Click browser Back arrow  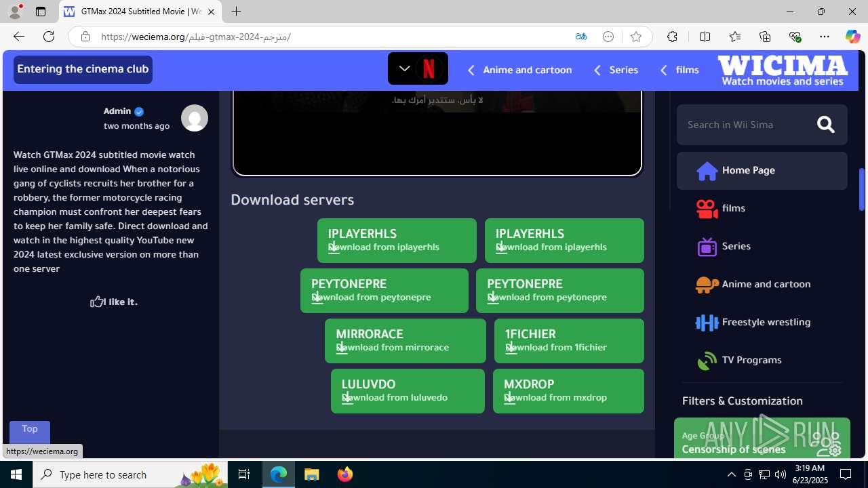tap(18, 37)
